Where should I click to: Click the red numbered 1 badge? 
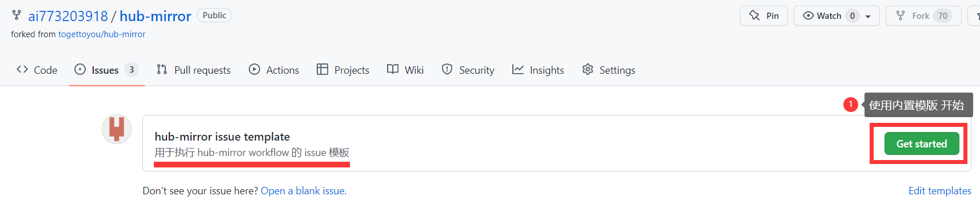tap(851, 105)
